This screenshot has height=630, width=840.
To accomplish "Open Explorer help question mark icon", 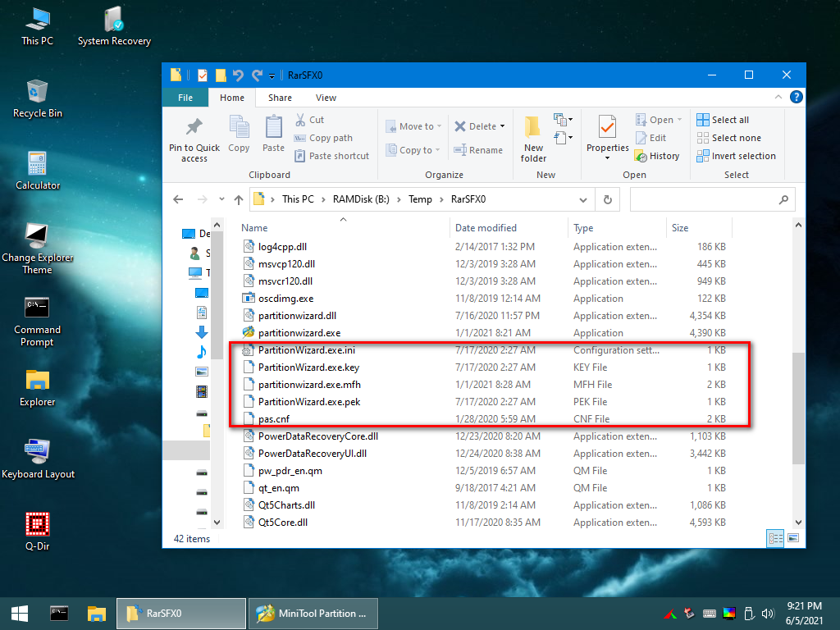I will click(796, 97).
